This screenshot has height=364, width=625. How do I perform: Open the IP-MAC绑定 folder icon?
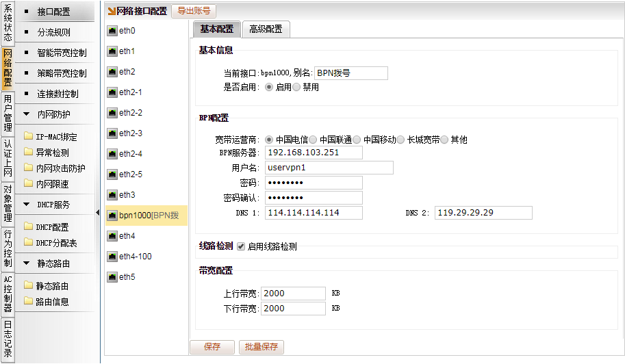click(x=28, y=137)
